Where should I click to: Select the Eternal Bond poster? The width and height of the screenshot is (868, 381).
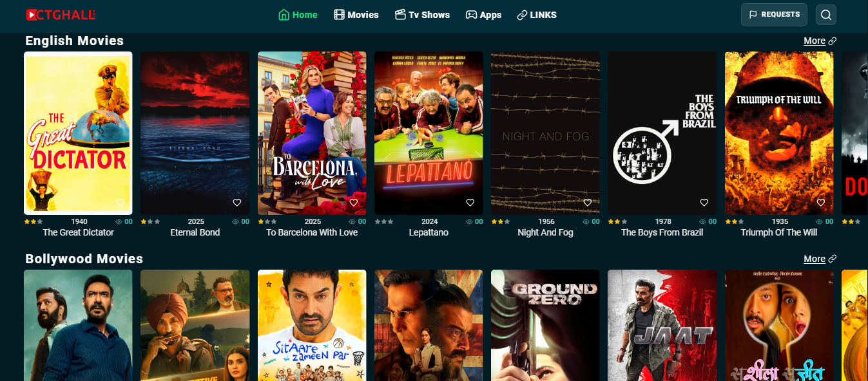(195, 133)
